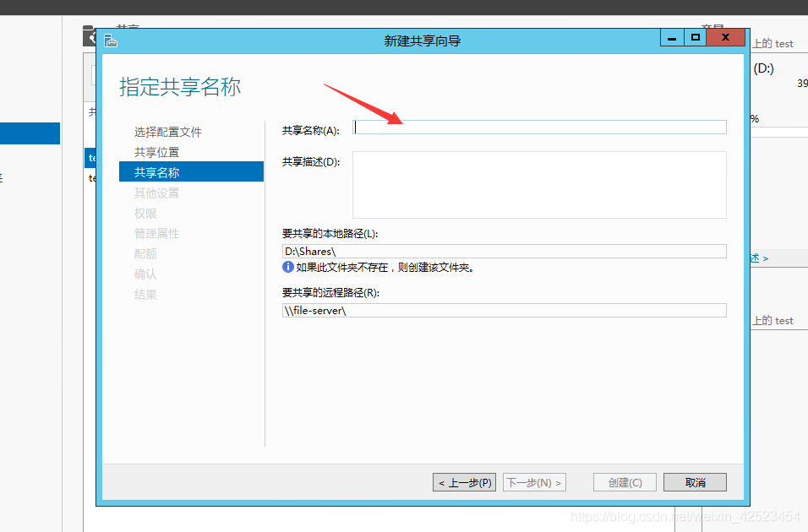This screenshot has width=808, height=532.
Task: Select the highlighted 共享名称 step
Action: [x=191, y=172]
